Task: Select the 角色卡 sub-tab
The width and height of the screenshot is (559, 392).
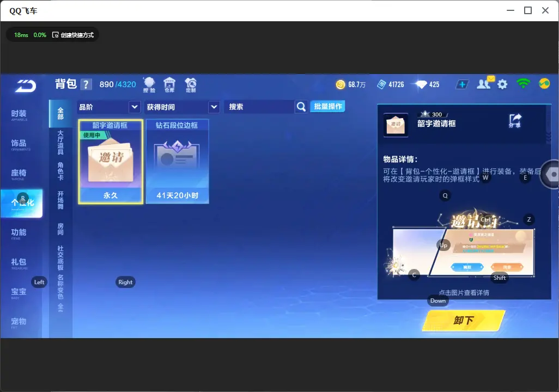Action: [60, 171]
